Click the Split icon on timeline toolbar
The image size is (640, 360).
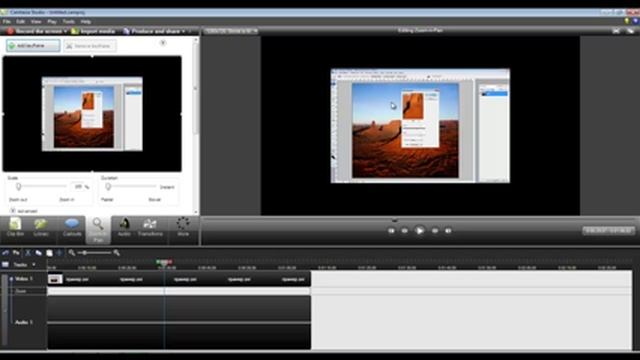[60, 253]
